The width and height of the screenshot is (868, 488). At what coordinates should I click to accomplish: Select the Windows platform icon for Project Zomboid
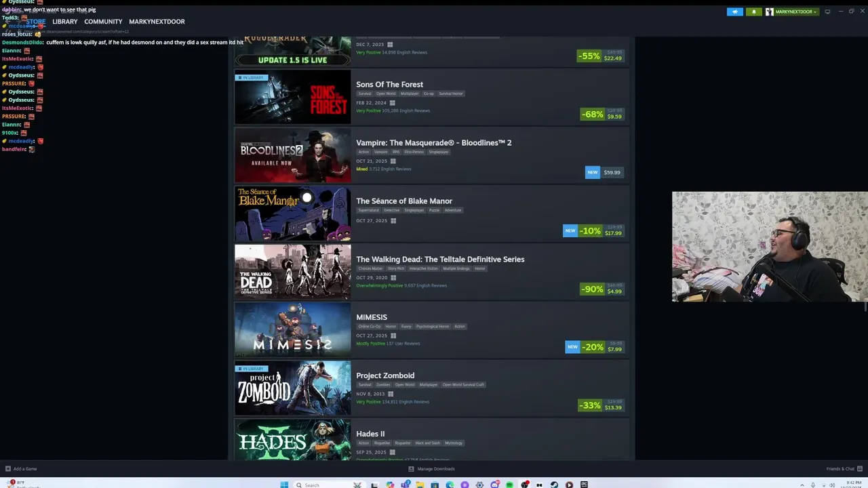[390, 394]
